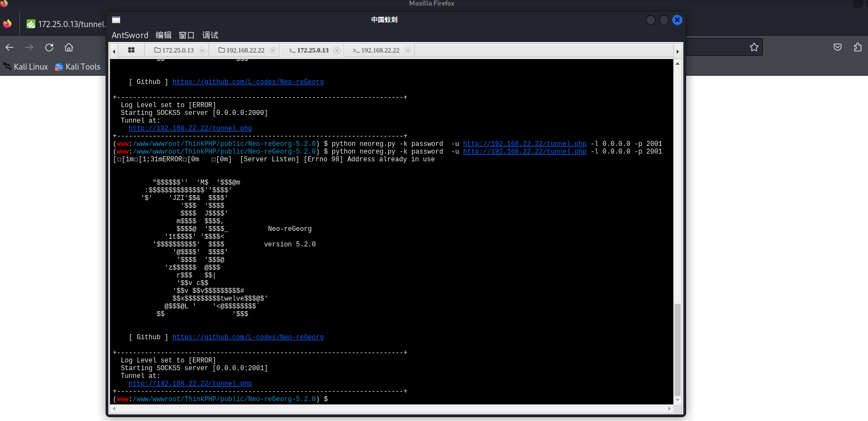Close the 192.168.22.22 file manager tab
868x421 pixels.
[x=273, y=50]
